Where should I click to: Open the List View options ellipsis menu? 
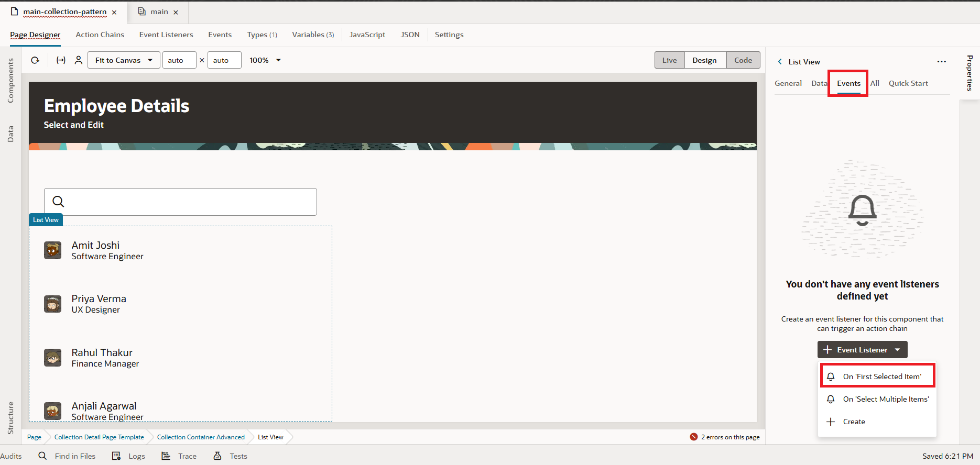click(942, 61)
